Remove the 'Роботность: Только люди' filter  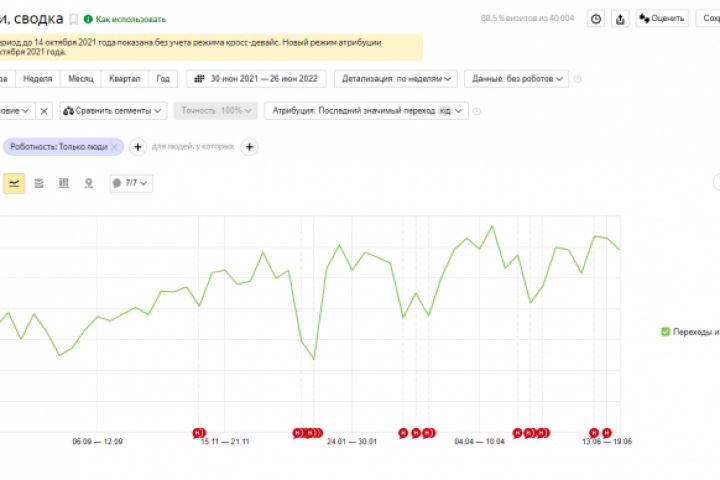pyautogui.click(x=115, y=147)
